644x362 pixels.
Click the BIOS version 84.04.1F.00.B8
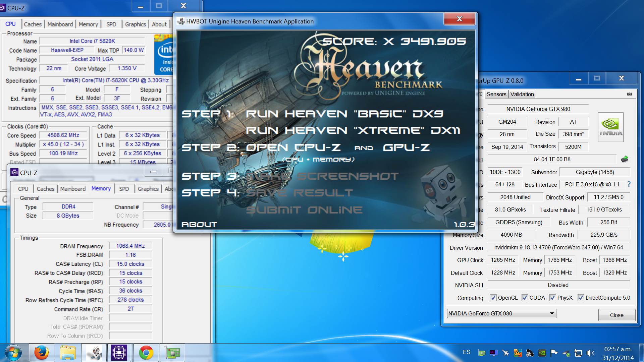(x=552, y=159)
